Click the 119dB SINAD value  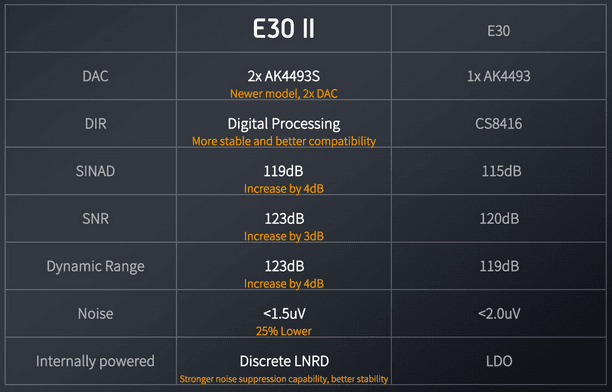point(284,171)
